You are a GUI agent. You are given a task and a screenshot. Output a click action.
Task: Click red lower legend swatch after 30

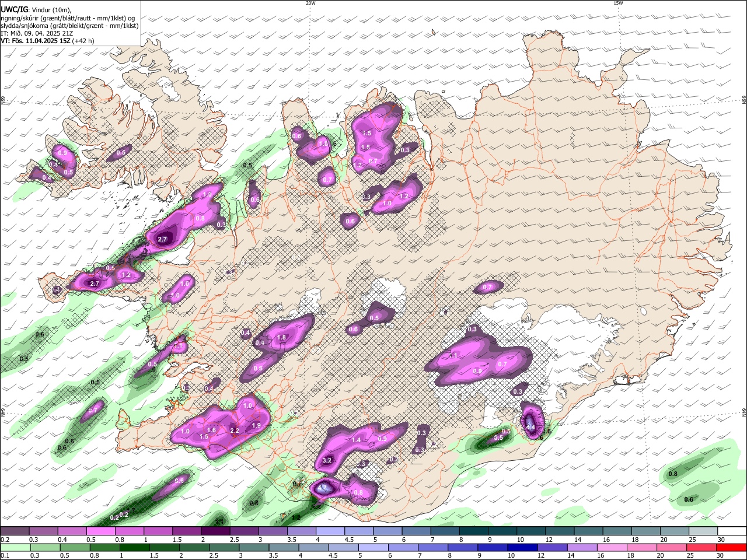pyautogui.click(x=731, y=548)
